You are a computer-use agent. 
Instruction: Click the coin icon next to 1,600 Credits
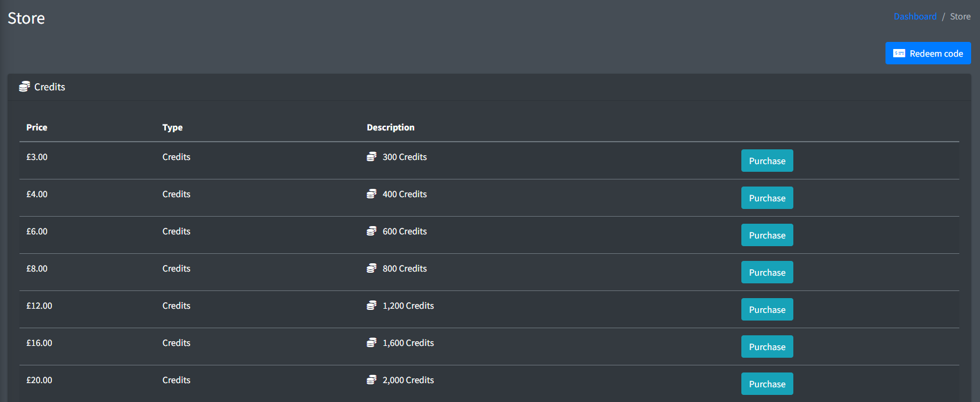click(x=372, y=343)
